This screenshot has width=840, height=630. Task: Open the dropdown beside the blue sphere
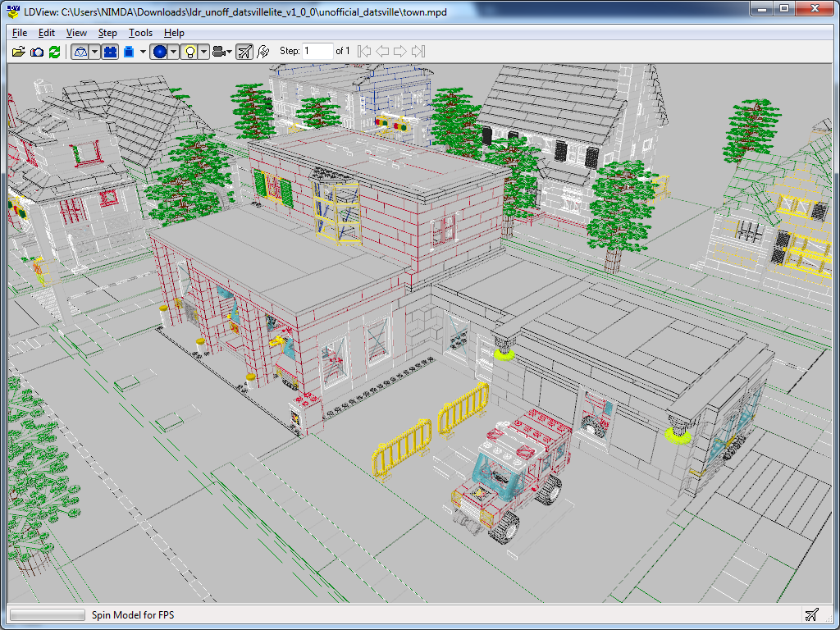pos(173,52)
